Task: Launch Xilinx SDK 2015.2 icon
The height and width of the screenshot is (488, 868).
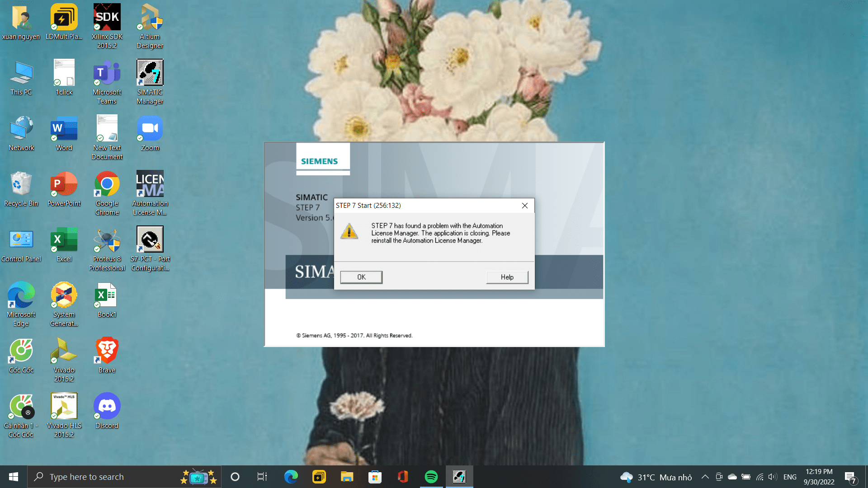Action: tap(107, 26)
